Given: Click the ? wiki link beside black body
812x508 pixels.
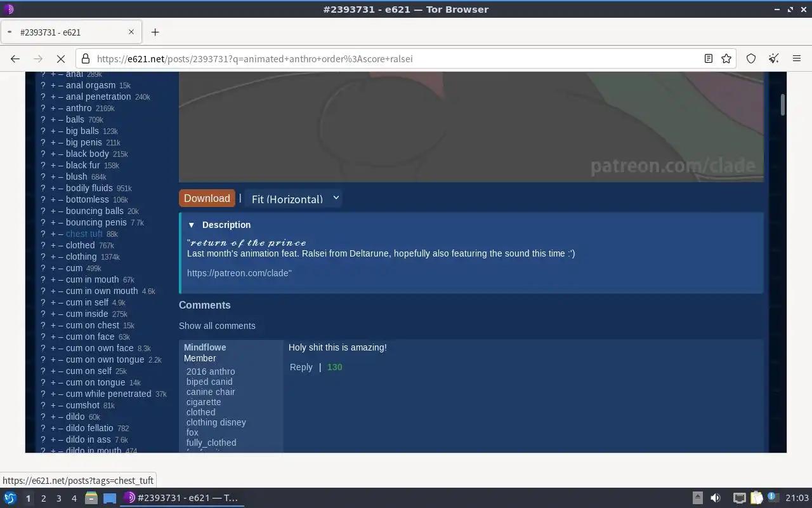Looking at the screenshot, I should point(43,154).
